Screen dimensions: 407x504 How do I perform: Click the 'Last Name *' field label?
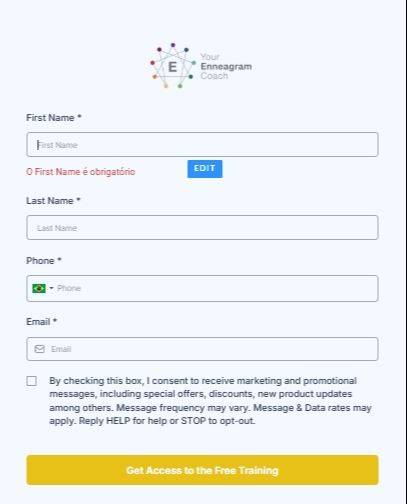coord(53,201)
